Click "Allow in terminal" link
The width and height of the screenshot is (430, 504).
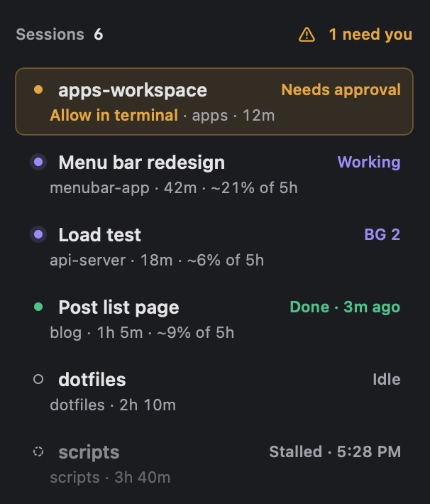click(x=114, y=115)
